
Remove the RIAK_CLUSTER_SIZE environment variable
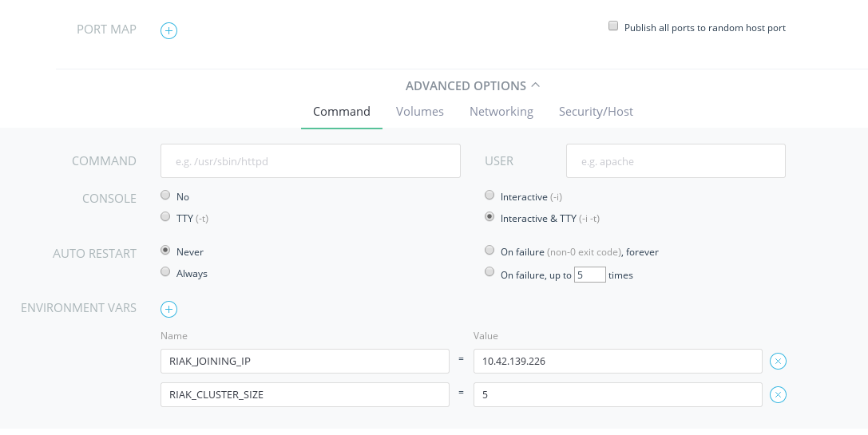click(x=778, y=395)
